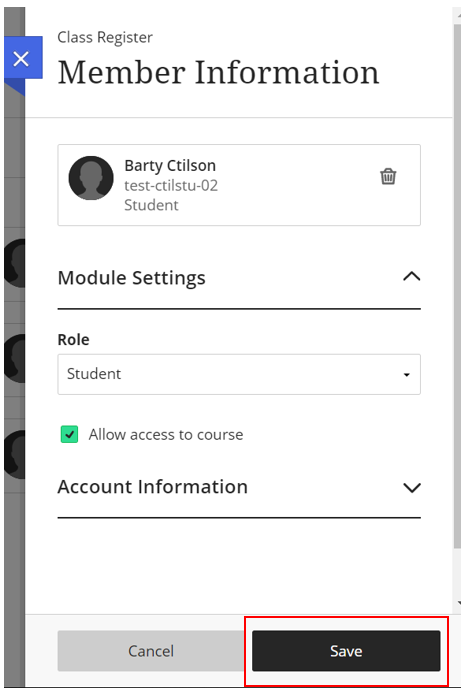Remove member using the trash can icon

pyautogui.click(x=388, y=176)
